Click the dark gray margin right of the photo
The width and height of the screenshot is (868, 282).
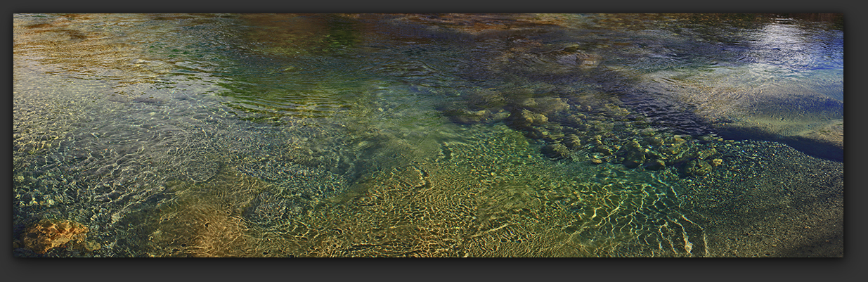[x=856, y=141]
